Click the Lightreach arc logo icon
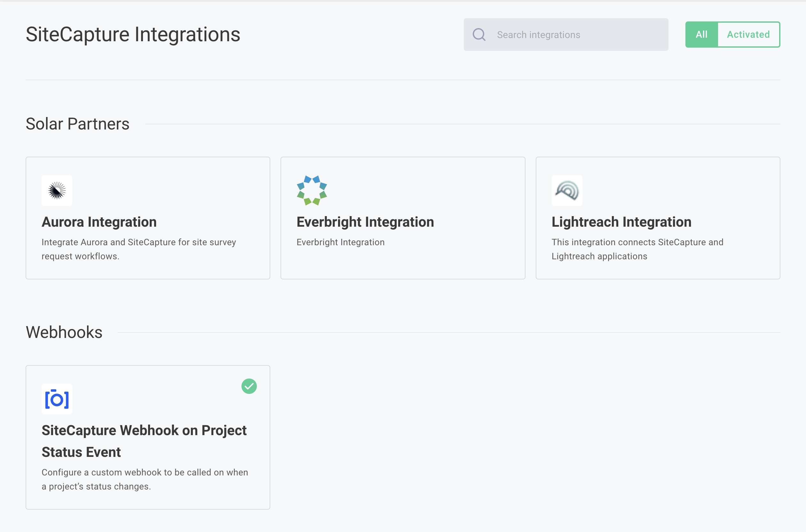 coord(567,190)
